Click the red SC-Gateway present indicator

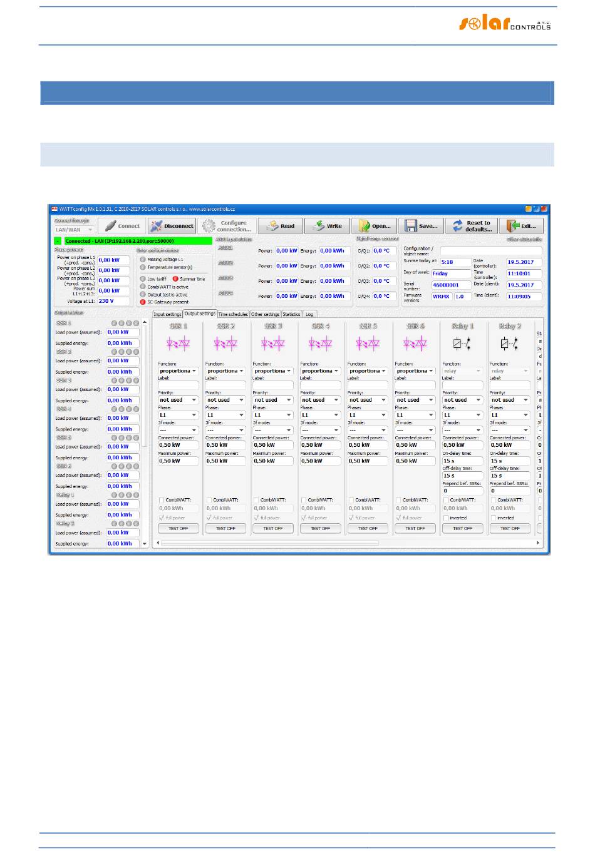point(143,302)
